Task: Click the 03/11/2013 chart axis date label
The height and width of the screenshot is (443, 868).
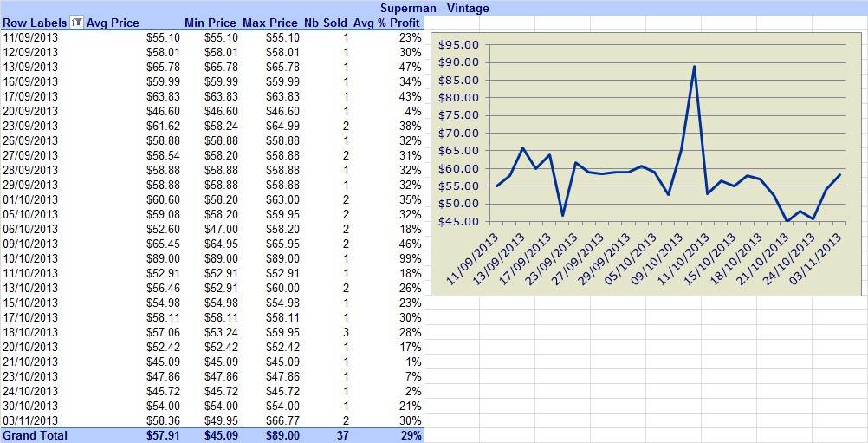Action: pos(815,259)
